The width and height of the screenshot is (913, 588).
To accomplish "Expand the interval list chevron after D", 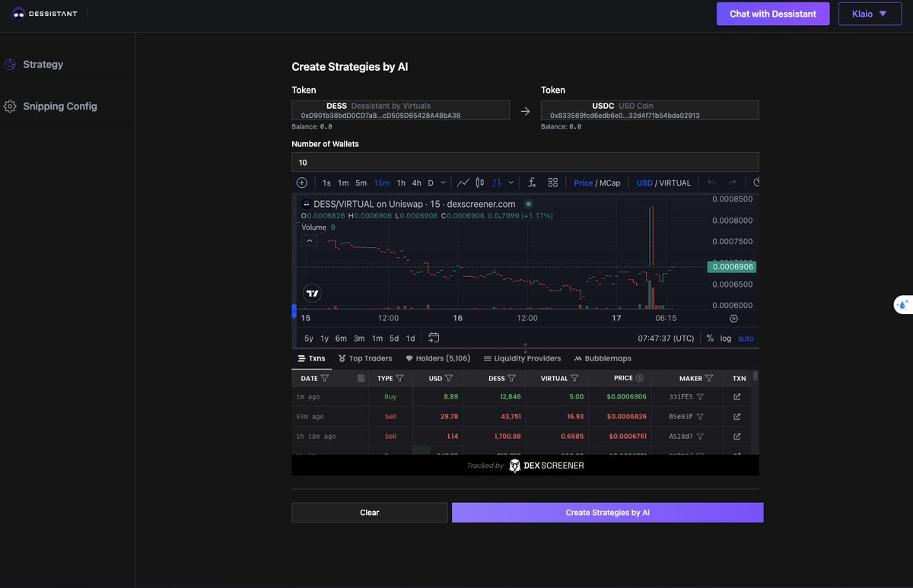I will pyautogui.click(x=444, y=183).
